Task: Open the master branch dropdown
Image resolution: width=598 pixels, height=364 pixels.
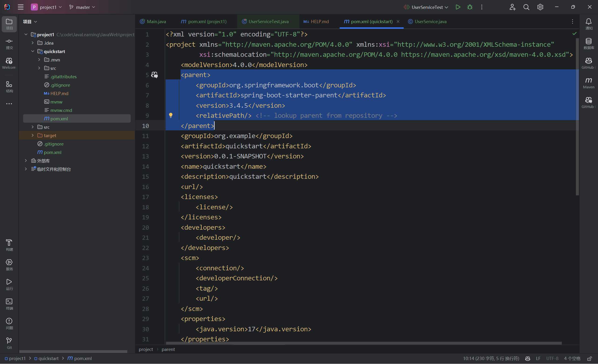Action: point(82,7)
